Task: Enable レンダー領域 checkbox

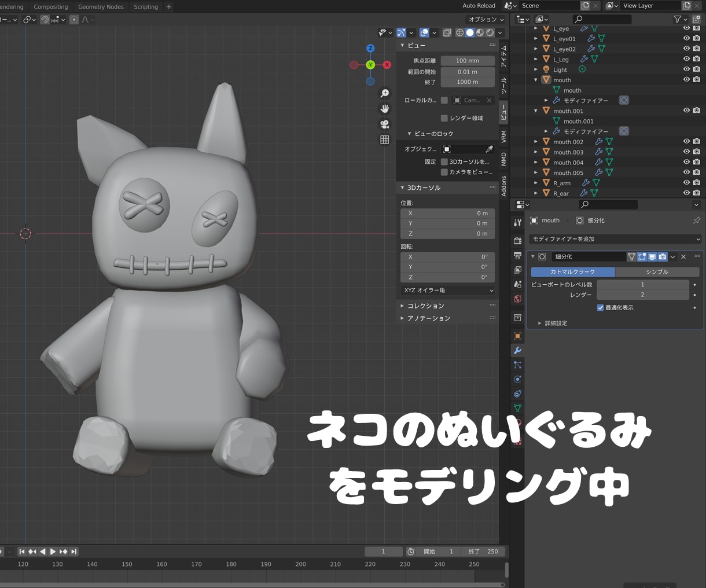Action: point(444,118)
